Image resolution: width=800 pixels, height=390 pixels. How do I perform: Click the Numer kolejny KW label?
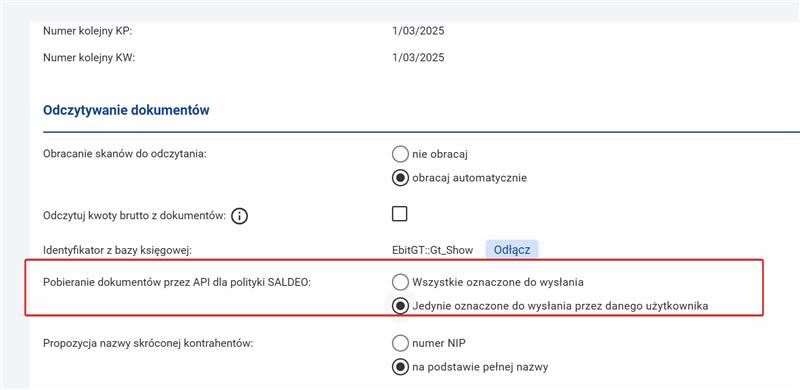click(89, 58)
